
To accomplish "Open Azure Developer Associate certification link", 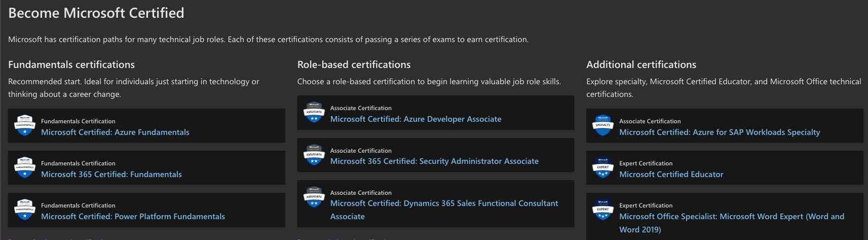I will [x=416, y=119].
